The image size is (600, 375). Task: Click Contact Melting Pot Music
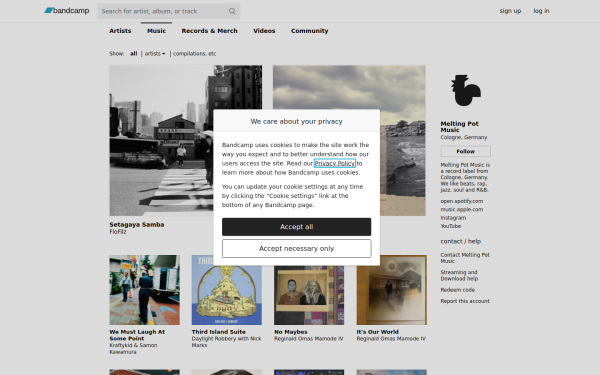point(465,258)
